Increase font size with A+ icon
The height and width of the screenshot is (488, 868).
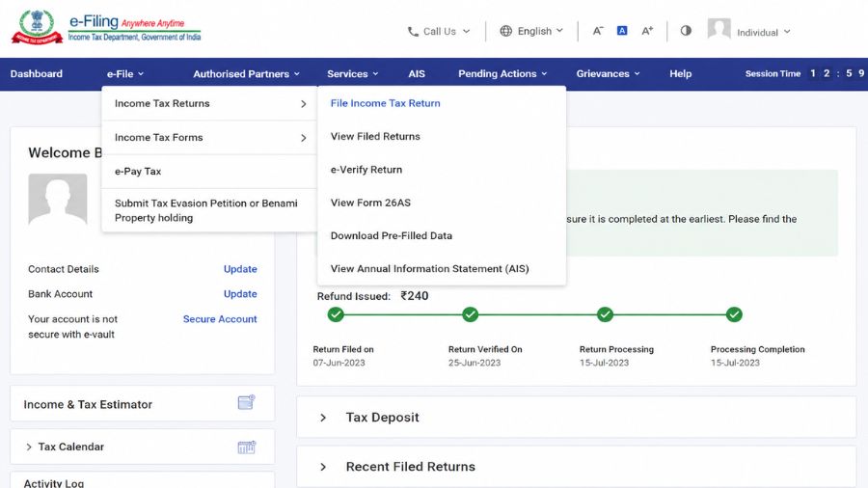tap(647, 31)
